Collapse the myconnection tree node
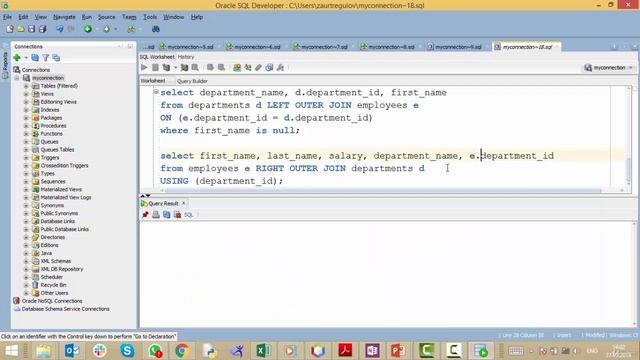 click(x=17, y=78)
